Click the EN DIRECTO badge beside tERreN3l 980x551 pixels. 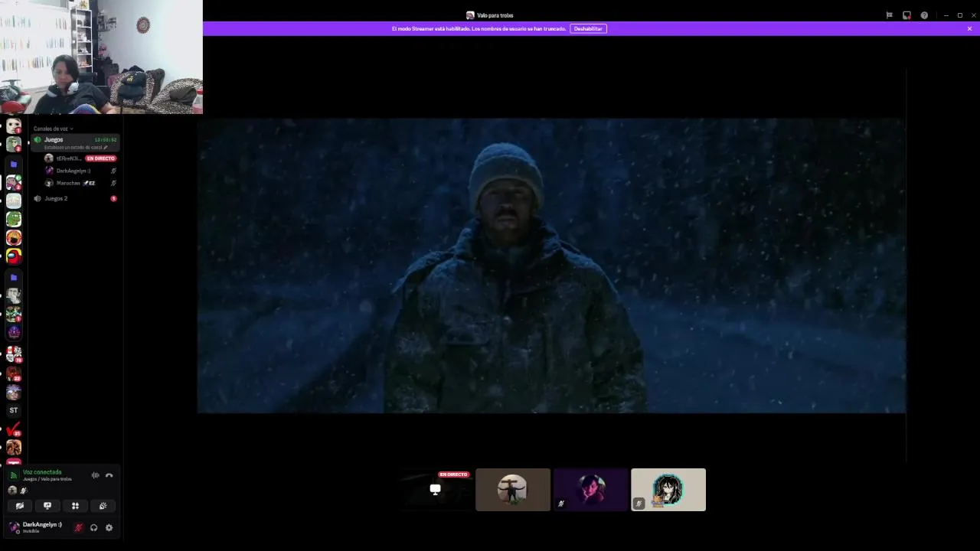(x=100, y=158)
